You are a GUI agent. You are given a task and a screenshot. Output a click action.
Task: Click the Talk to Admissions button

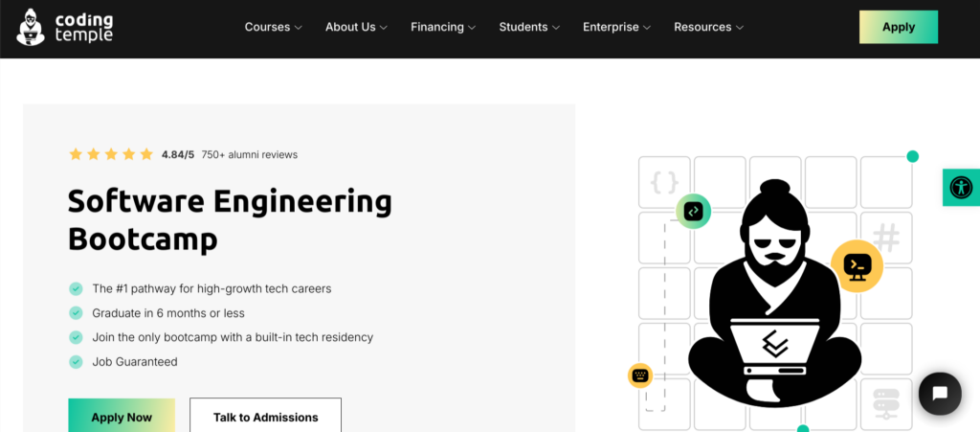click(265, 417)
